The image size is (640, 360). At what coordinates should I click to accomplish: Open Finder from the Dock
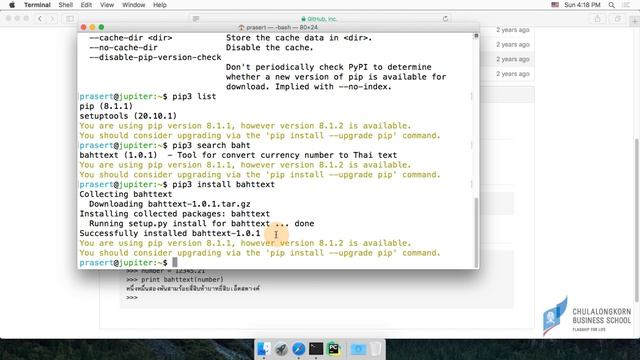[264, 349]
